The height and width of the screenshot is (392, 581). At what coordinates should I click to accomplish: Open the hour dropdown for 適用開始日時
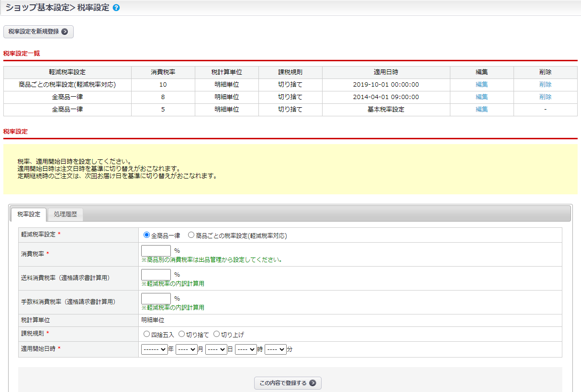pos(246,349)
